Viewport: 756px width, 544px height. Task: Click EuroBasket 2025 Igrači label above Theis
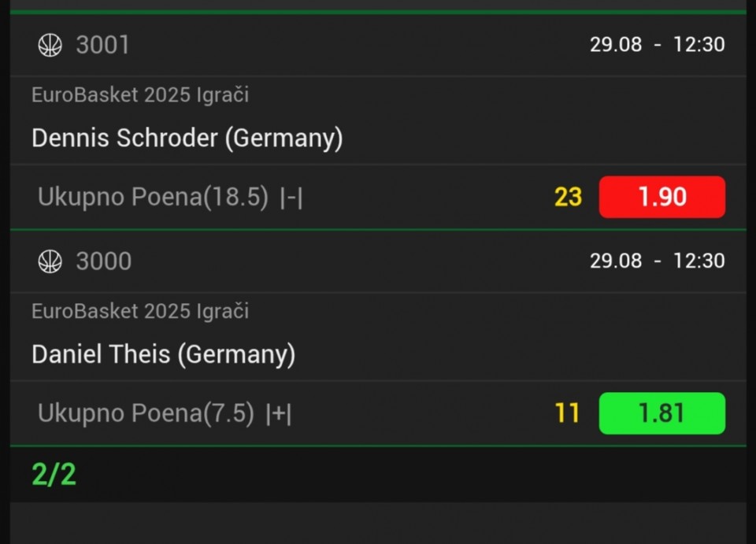[140, 311]
